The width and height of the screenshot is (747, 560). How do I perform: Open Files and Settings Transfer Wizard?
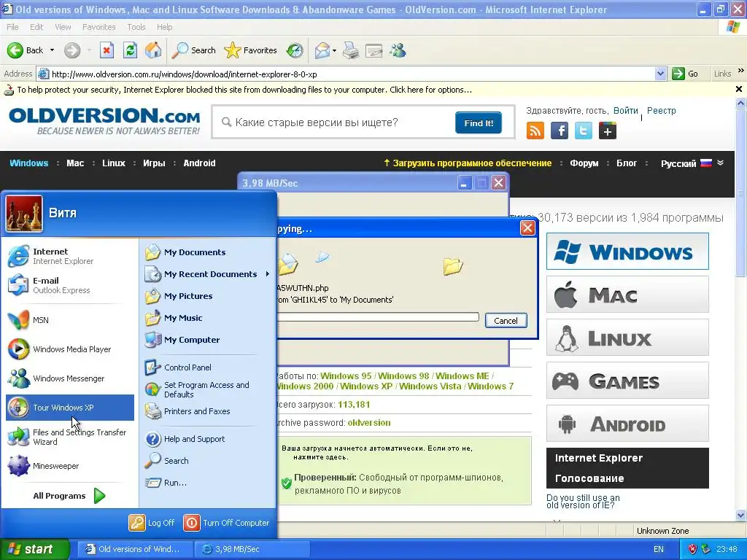[70, 437]
